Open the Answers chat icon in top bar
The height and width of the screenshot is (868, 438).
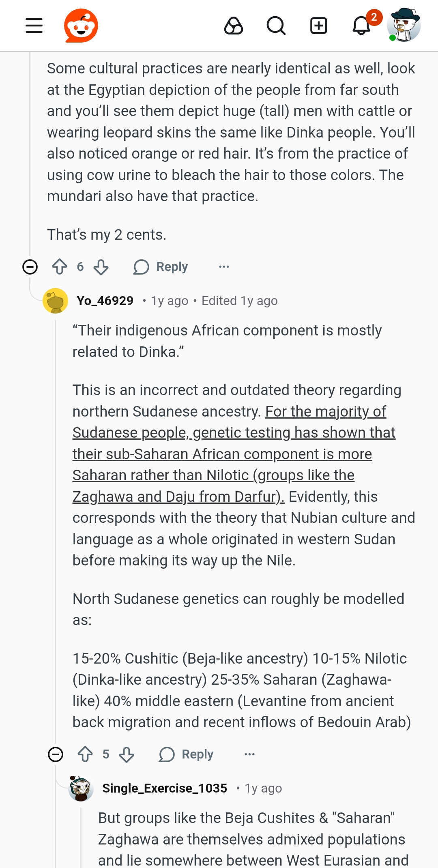(x=234, y=26)
